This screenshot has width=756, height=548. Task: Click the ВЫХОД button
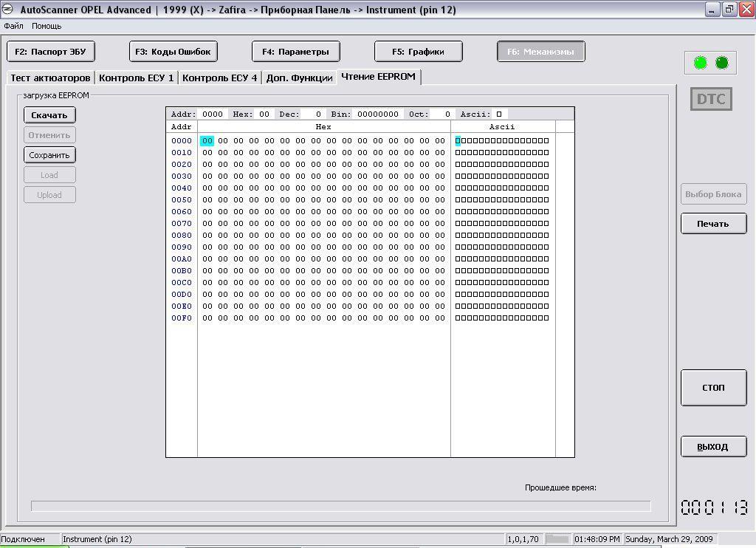(712, 447)
